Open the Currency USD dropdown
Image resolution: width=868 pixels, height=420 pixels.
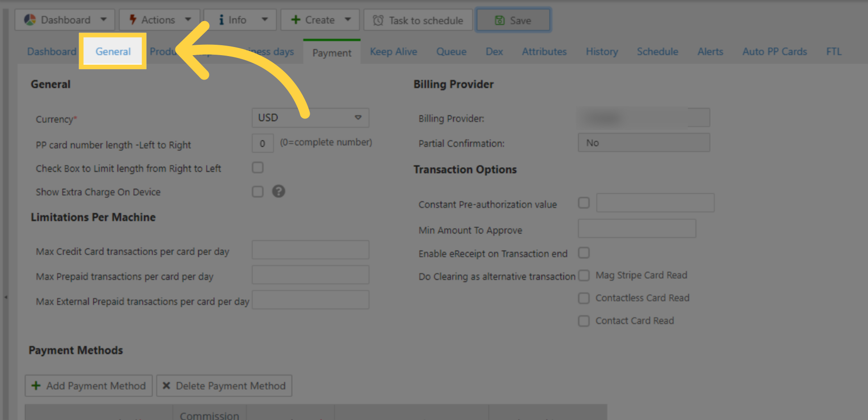[x=310, y=118]
